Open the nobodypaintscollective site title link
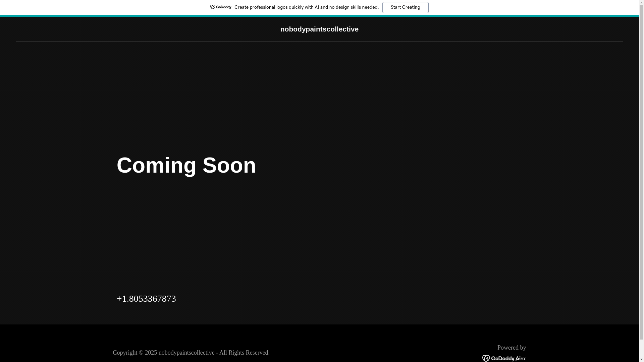This screenshot has height=362, width=644. click(x=319, y=29)
